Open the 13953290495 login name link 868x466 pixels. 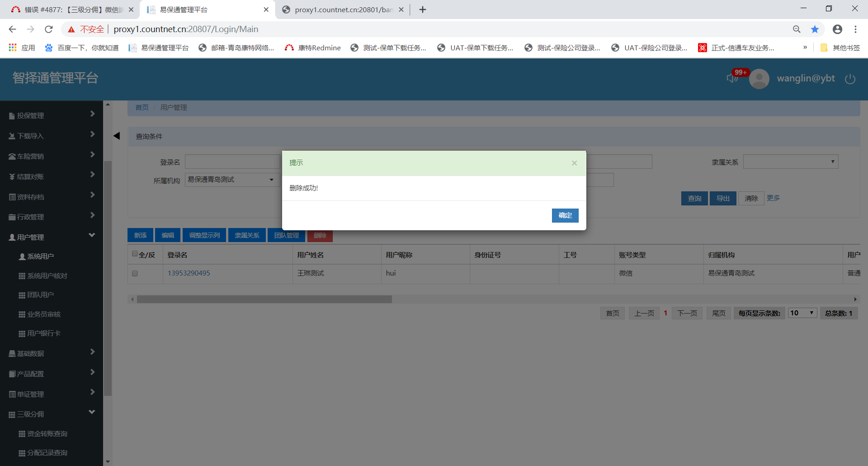[x=189, y=273]
